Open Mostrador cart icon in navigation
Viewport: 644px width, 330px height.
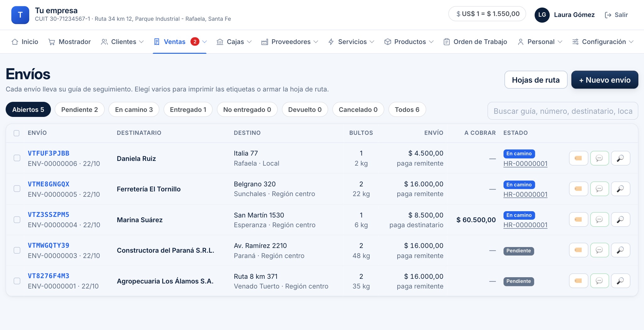pos(52,42)
